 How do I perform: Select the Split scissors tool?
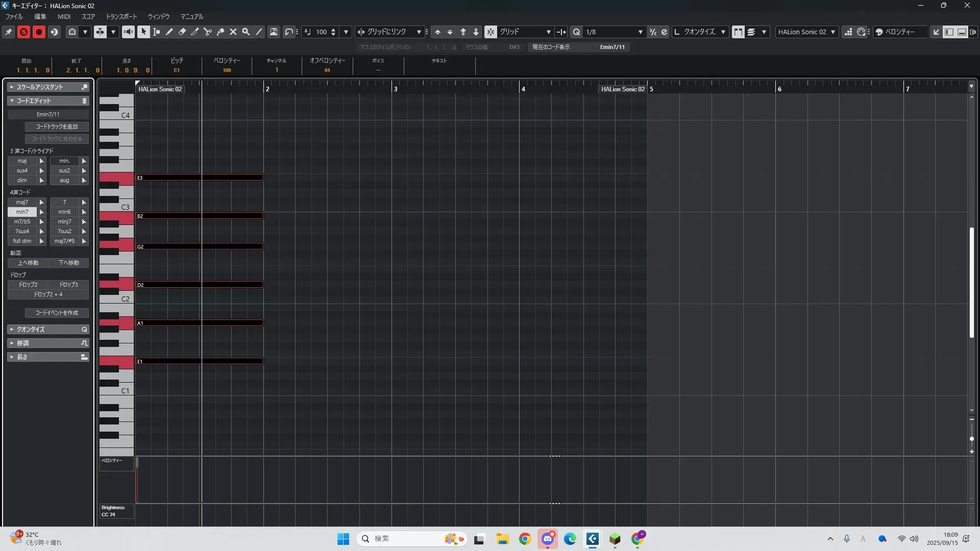[208, 32]
